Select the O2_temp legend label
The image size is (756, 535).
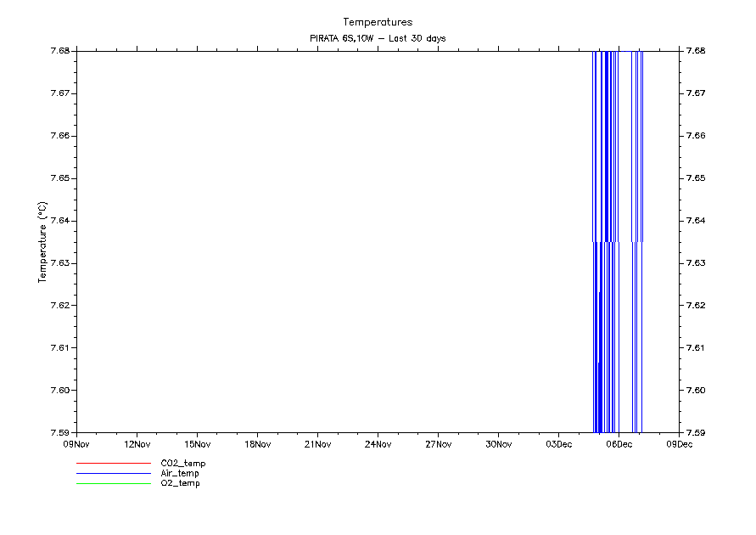pos(180,483)
